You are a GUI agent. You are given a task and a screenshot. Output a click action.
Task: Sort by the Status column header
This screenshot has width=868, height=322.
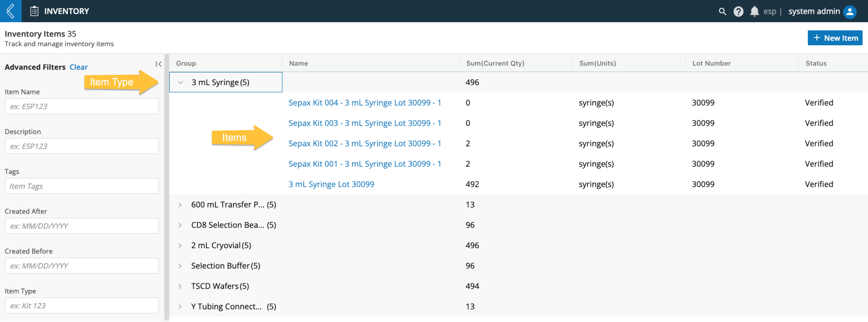click(x=816, y=63)
